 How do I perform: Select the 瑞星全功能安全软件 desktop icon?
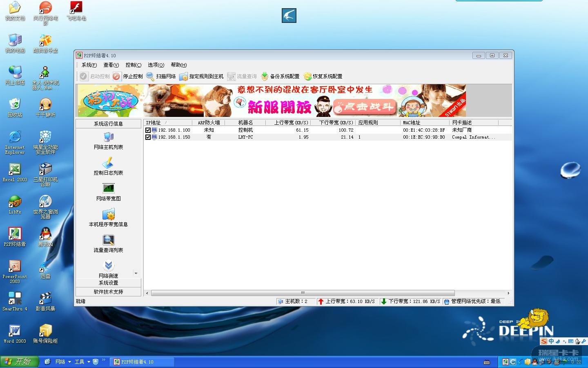pos(45,142)
